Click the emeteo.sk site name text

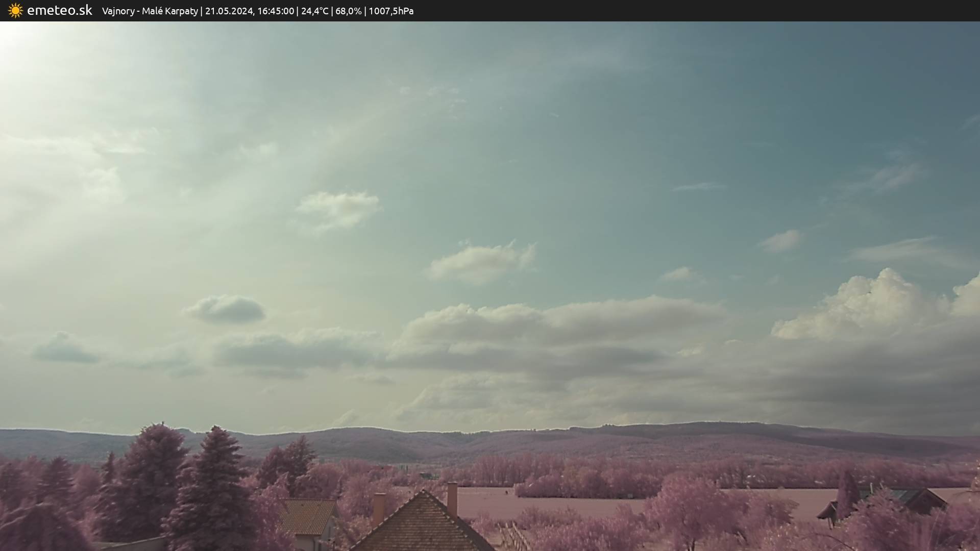click(60, 11)
